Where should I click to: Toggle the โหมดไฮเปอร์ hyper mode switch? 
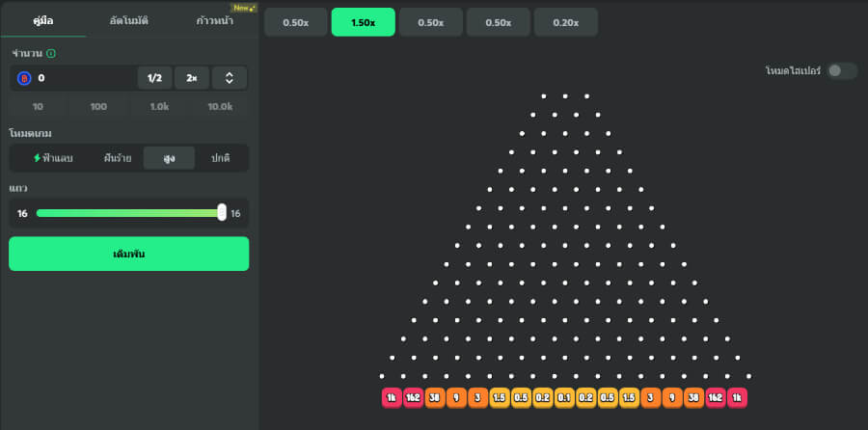click(x=842, y=70)
